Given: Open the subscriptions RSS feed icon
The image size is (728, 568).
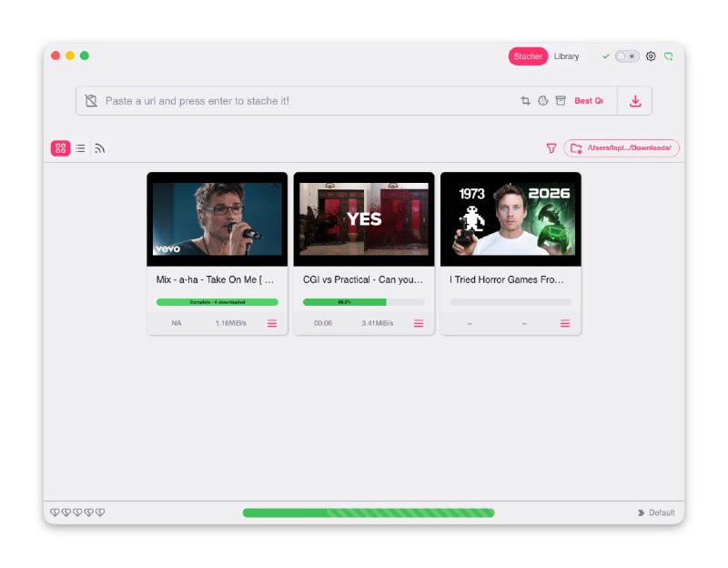Looking at the screenshot, I should pyautogui.click(x=100, y=148).
